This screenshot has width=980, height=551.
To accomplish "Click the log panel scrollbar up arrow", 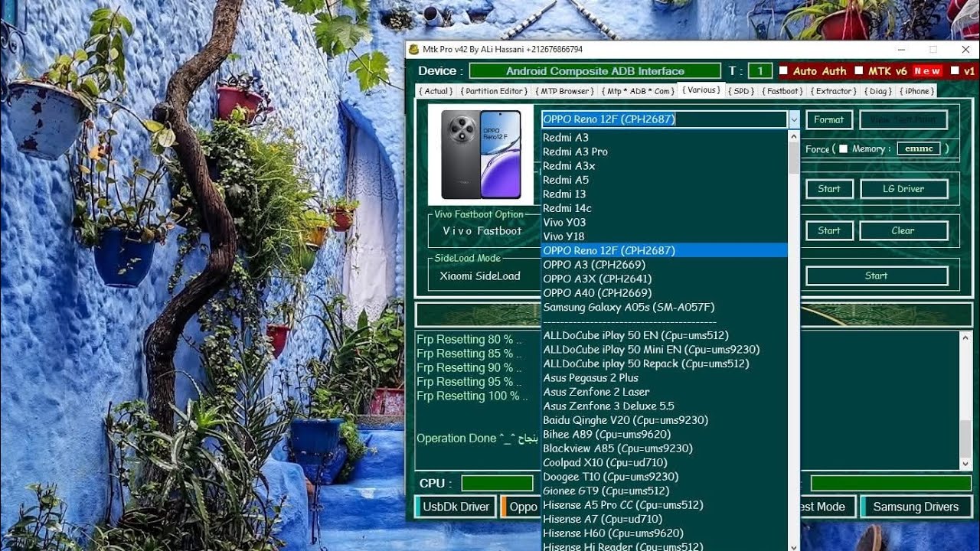I will click(965, 337).
